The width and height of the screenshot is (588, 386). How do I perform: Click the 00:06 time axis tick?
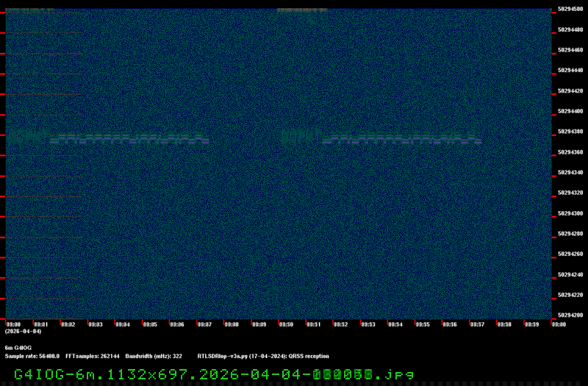coord(176,324)
